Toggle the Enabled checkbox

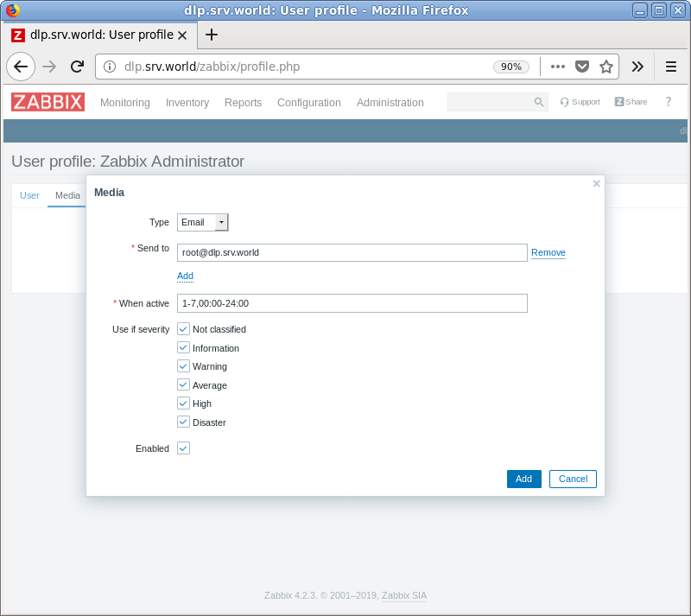[183, 448]
